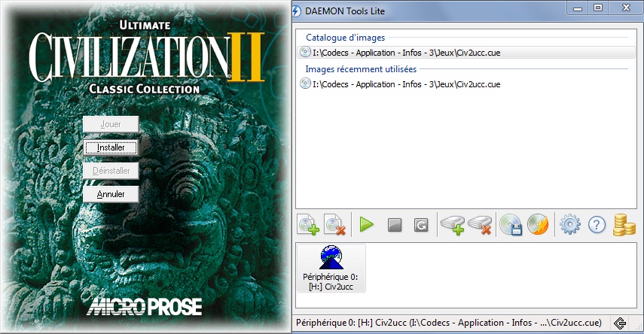Remove virtual drive with the red X drive icon
This screenshot has height=334, width=644.
click(480, 225)
